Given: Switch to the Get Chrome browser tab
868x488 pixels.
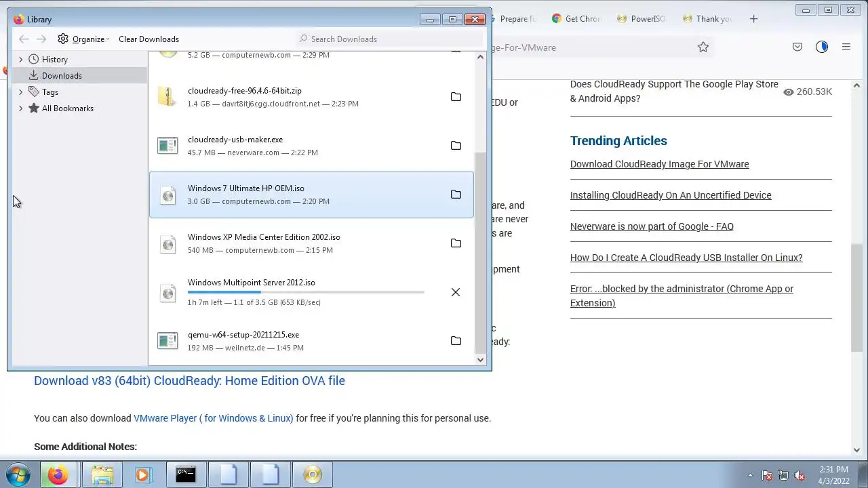Looking at the screenshot, I should [x=577, y=19].
